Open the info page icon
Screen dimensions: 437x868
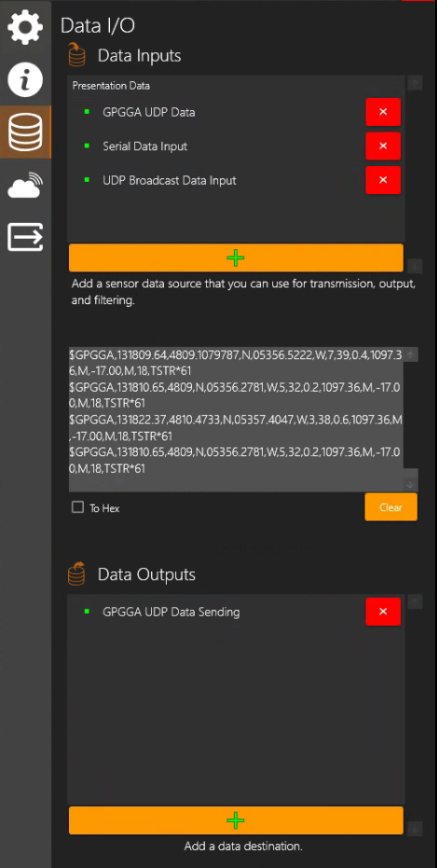click(x=25, y=80)
